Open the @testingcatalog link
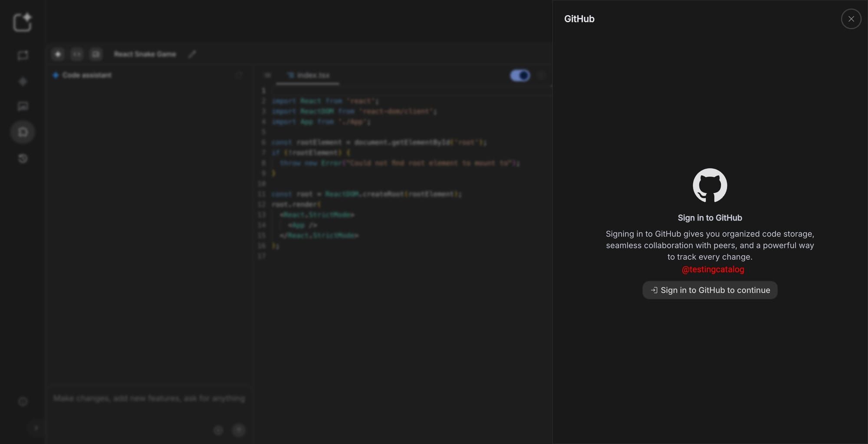868x444 pixels. 712,269
